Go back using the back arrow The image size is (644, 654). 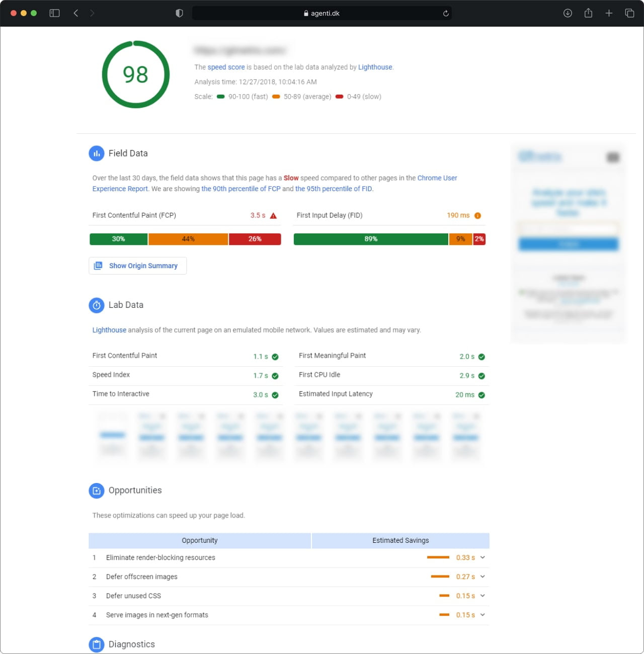tap(76, 13)
